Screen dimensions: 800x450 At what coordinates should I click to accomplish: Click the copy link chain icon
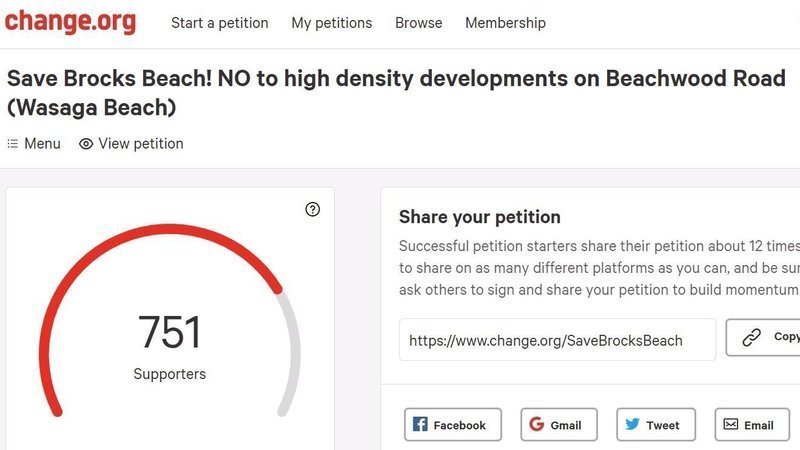(751, 338)
